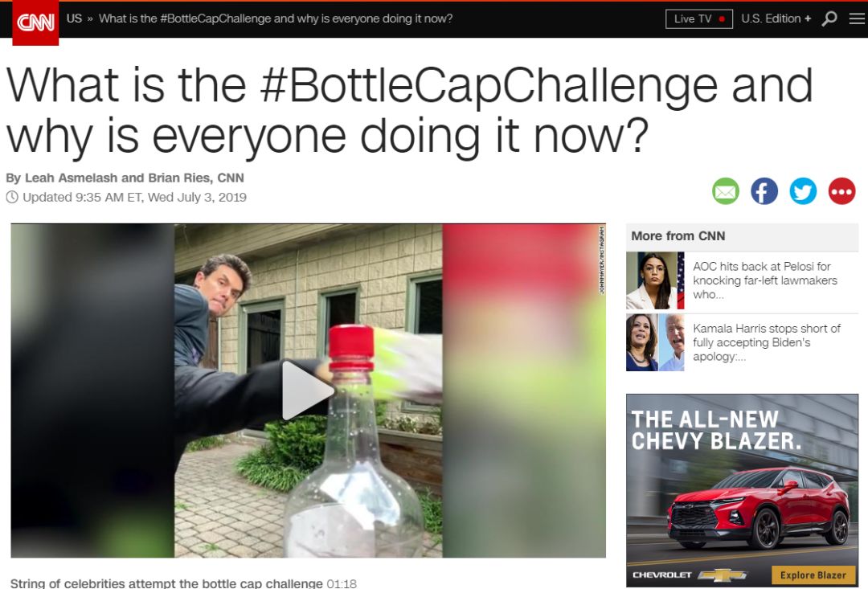This screenshot has height=589, width=868.
Task: Go to the US section breadcrumb
Action: tap(74, 18)
